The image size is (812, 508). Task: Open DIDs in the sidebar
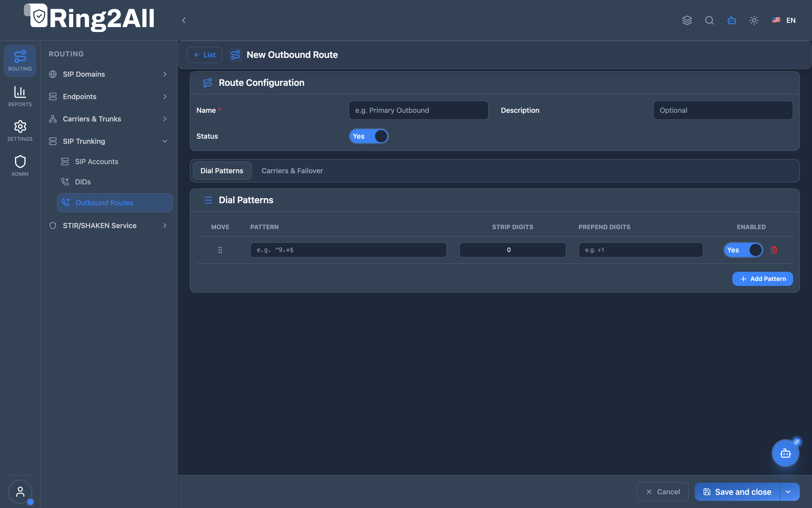(x=115, y=182)
